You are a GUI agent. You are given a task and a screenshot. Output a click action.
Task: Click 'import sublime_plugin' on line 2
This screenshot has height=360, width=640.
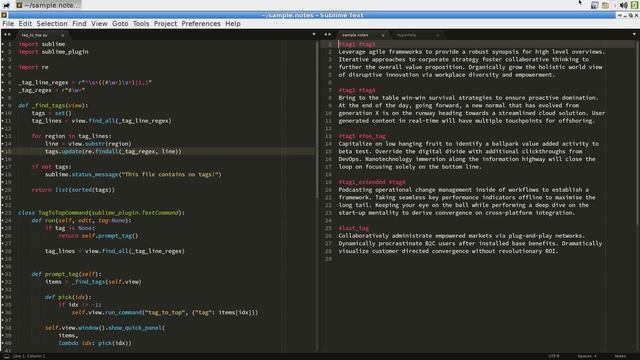tap(53, 52)
